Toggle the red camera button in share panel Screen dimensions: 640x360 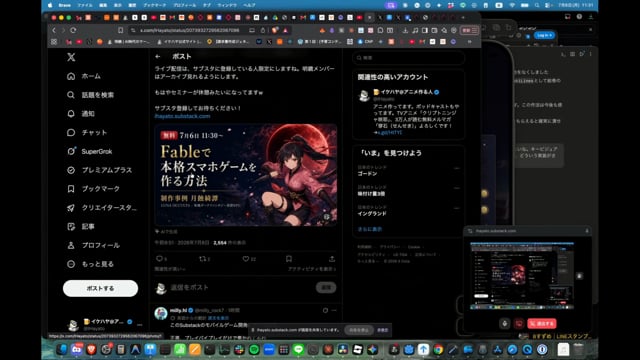(x=519, y=324)
